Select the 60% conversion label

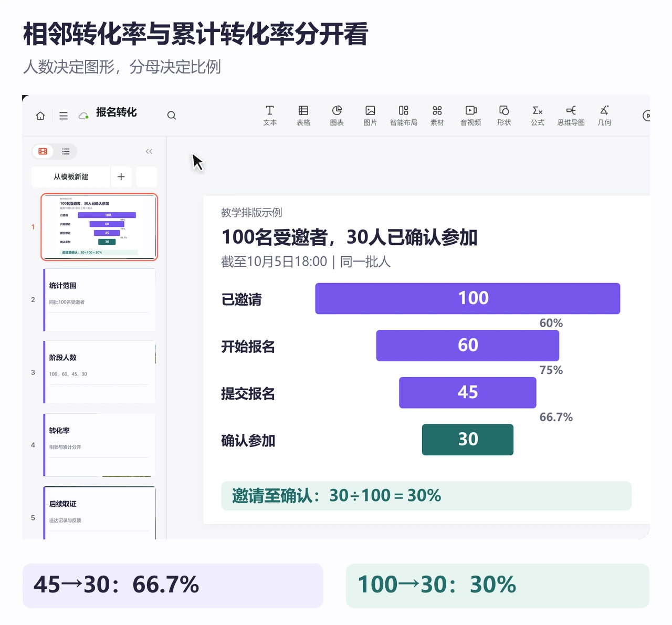551,323
